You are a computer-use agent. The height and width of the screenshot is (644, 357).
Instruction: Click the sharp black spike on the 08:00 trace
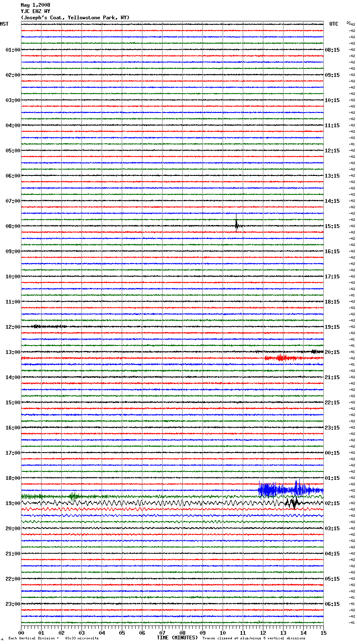pos(236,224)
